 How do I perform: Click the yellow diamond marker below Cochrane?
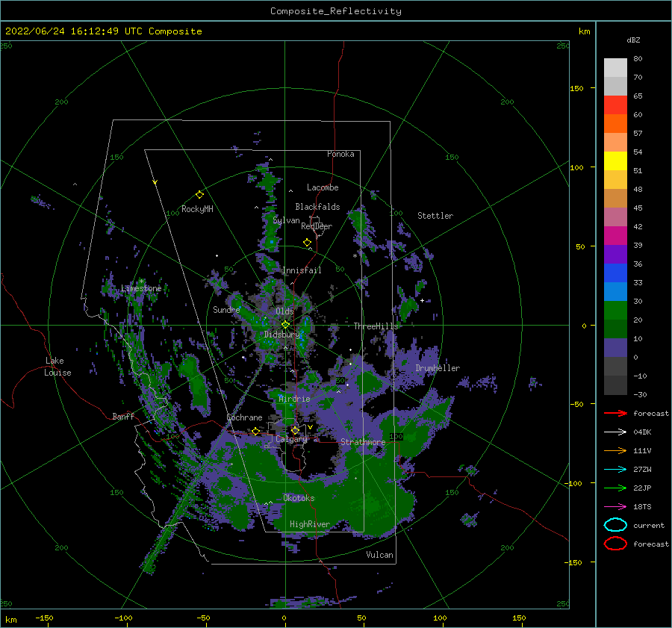[256, 431]
